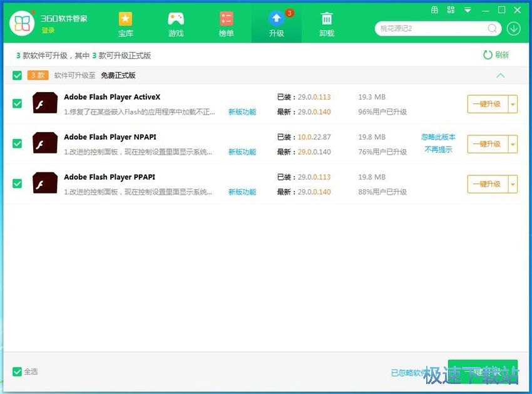Click installed version 10.0.22.87 text
The width and height of the screenshot is (532, 394).
point(314,137)
